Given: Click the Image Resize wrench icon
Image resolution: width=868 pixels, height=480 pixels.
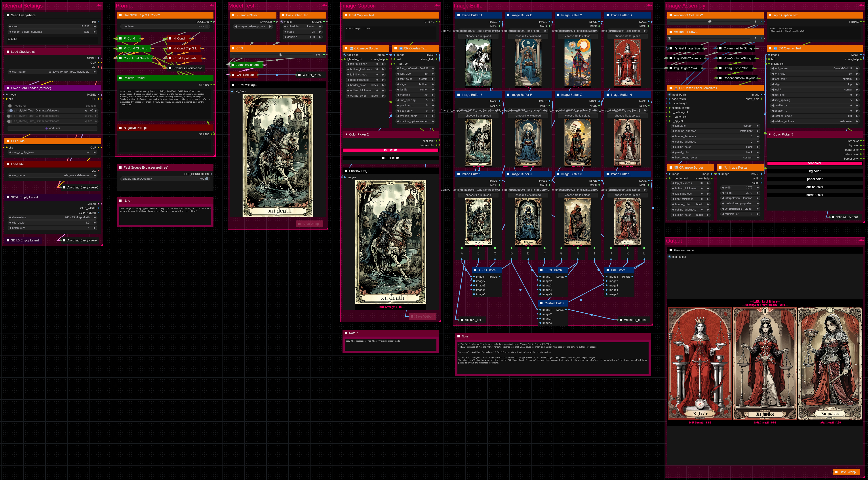Looking at the screenshot, I should point(726,168).
